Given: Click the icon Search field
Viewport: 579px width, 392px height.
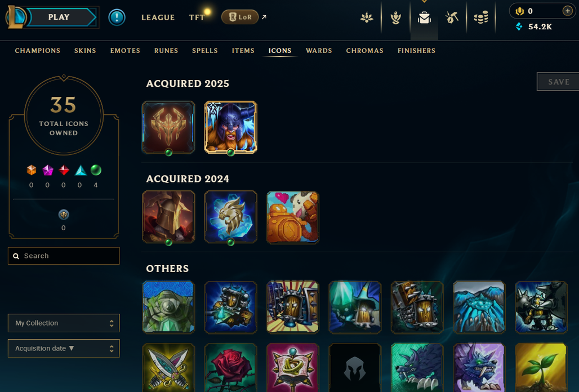Looking at the screenshot, I should click(64, 256).
